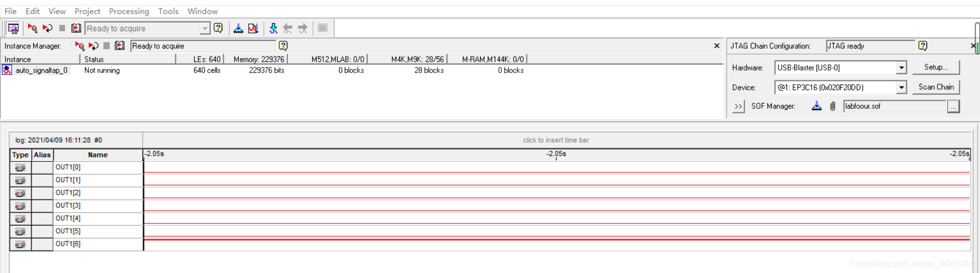Open the toolbar 'Ready to acquire' dropdown

point(205,29)
